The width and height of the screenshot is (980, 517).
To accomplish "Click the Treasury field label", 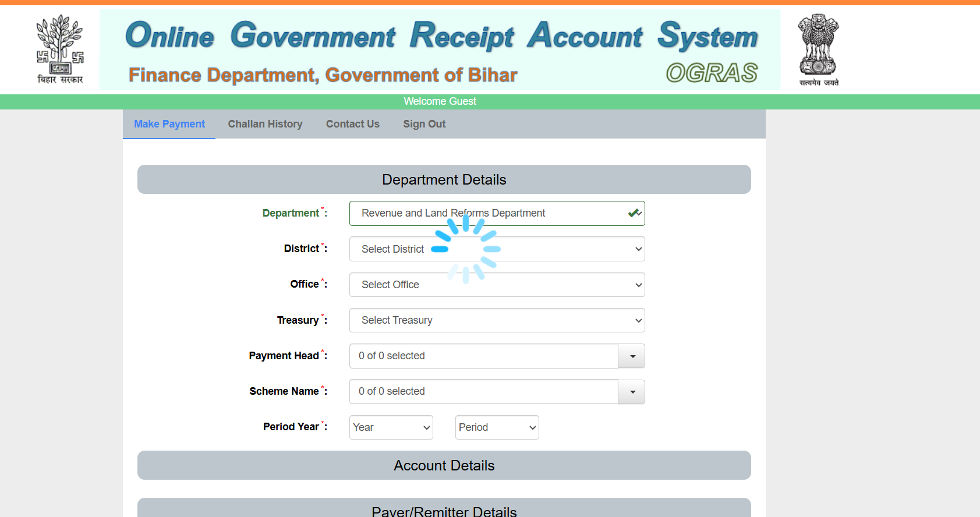I will [302, 320].
